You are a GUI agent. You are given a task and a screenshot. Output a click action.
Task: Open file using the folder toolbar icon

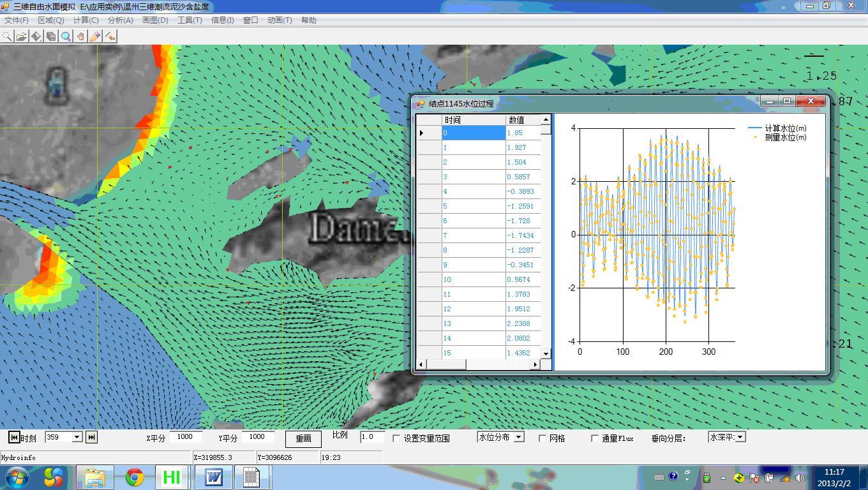(x=21, y=36)
